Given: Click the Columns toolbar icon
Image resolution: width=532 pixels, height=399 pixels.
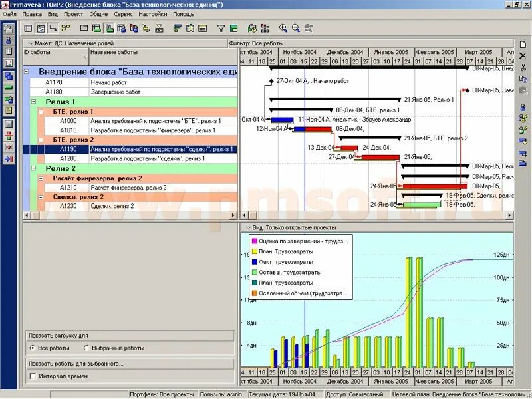Looking at the screenshot, I should click(x=190, y=29).
